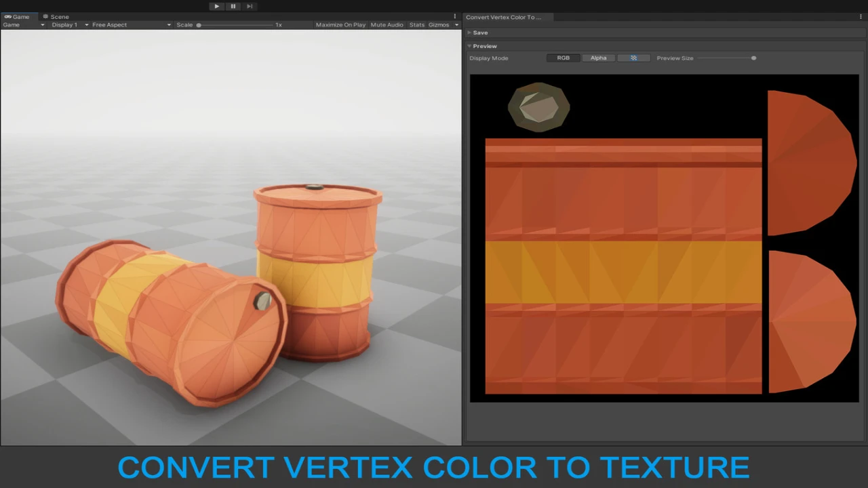Open the Game view kebab menu
868x488 pixels.
pyautogui.click(x=454, y=16)
